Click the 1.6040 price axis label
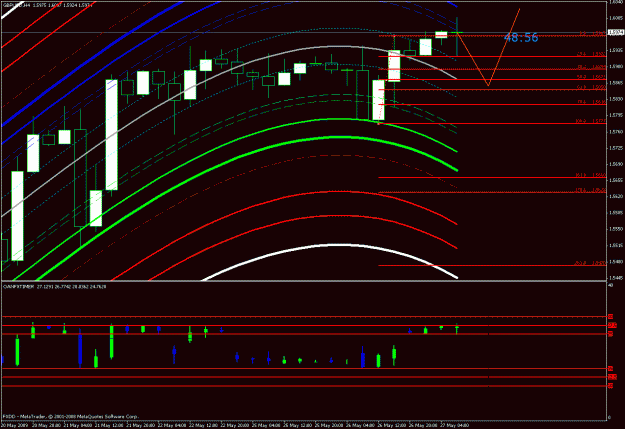This screenshot has height=429, width=625. tap(616, 2)
